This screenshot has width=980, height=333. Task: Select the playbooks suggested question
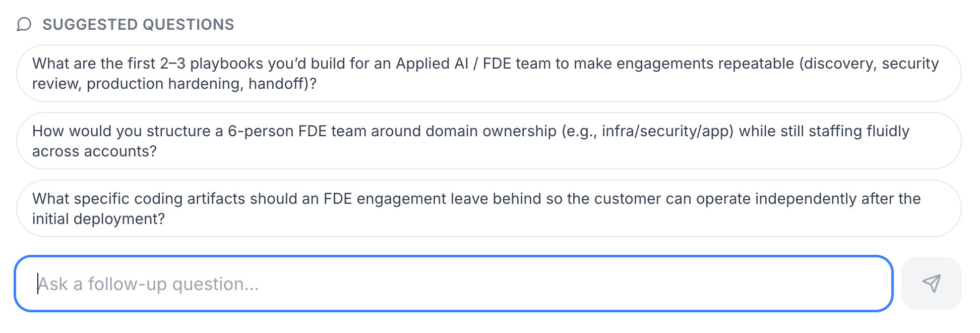pos(488,73)
